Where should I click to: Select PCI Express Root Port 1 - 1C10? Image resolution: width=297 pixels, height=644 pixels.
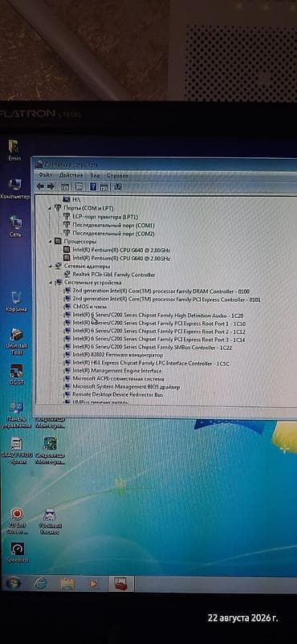(159, 324)
